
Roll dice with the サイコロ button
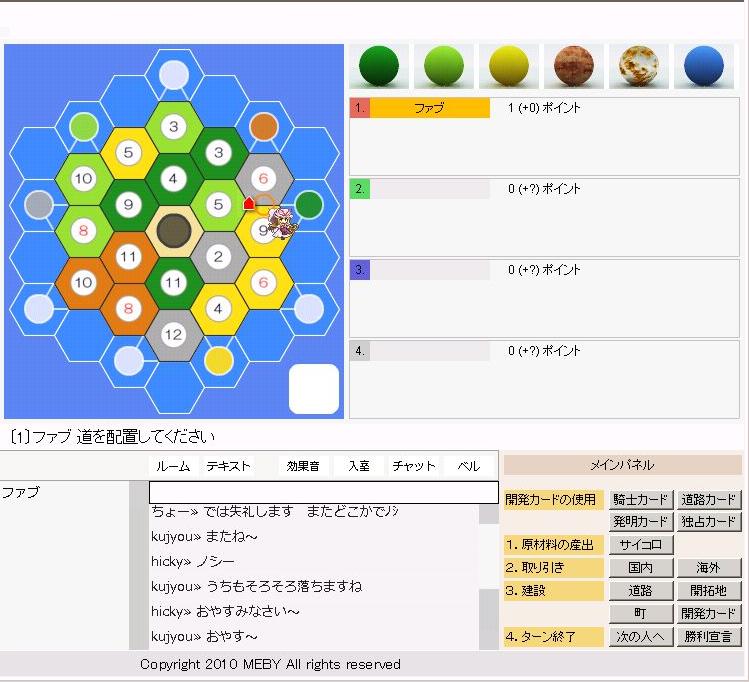641,544
